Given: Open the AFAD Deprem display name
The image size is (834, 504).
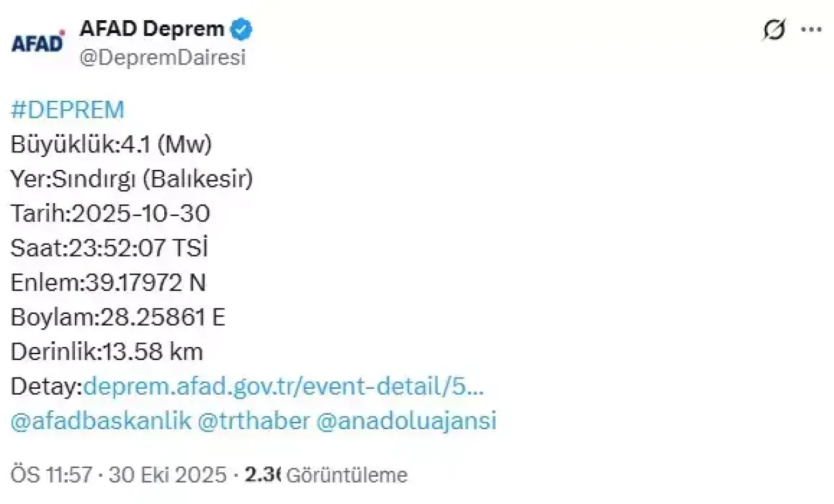Looking at the screenshot, I should [152, 29].
